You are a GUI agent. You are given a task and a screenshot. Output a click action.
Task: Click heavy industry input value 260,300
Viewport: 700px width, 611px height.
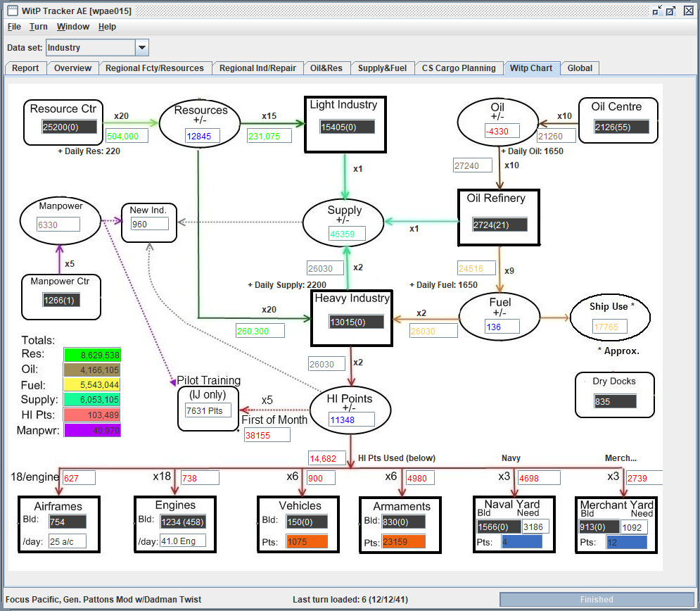[x=260, y=331]
